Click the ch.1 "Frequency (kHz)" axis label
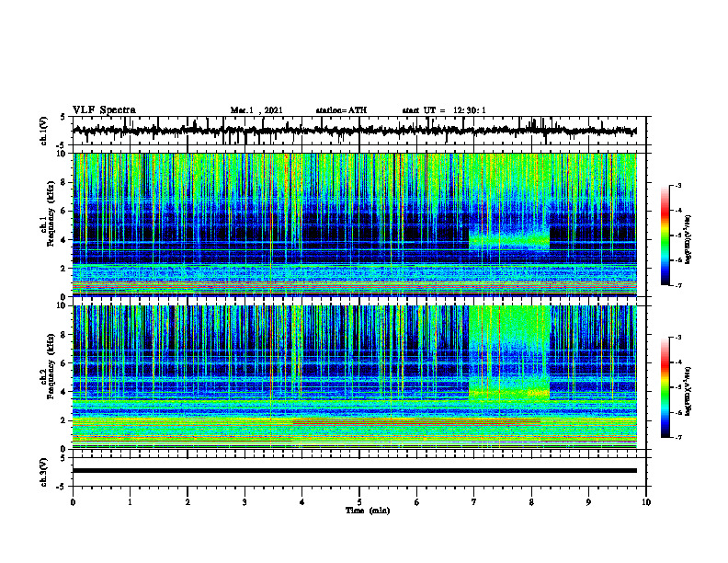The image size is (728, 563). pos(51,213)
